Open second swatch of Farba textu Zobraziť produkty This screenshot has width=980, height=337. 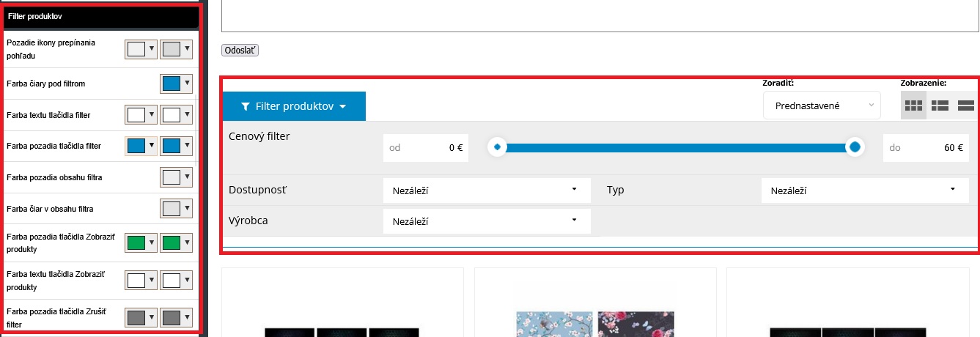(176, 280)
